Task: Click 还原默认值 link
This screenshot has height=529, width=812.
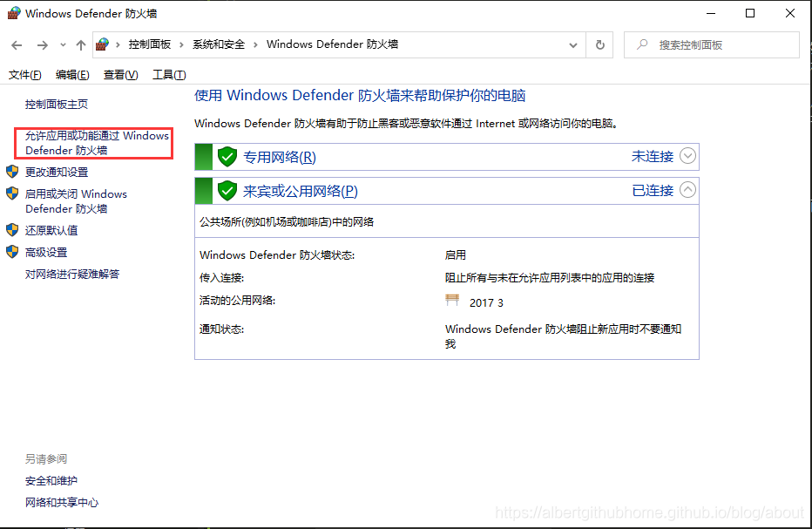Action: (51, 230)
